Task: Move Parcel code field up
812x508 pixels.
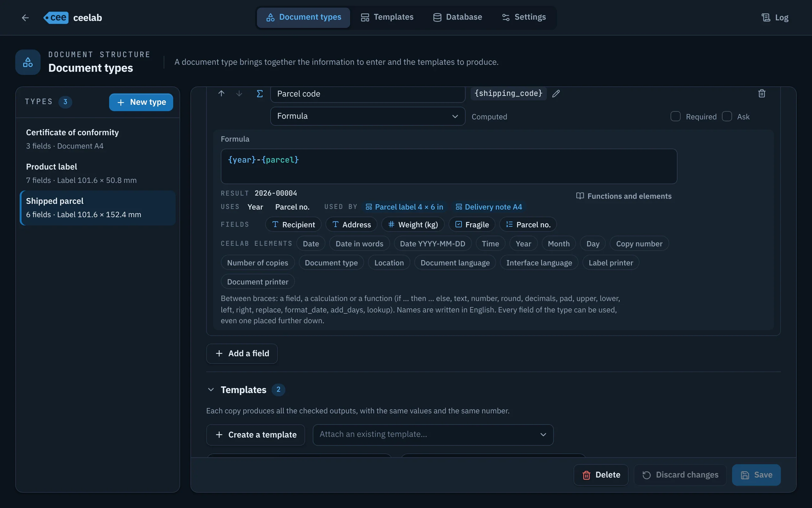Action: pyautogui.click(x=221, y=93)
